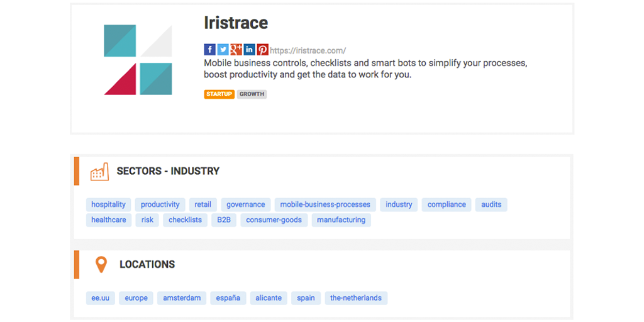Select the productivity tag
This screenshot has height=322, width=644.
point(160,204)
